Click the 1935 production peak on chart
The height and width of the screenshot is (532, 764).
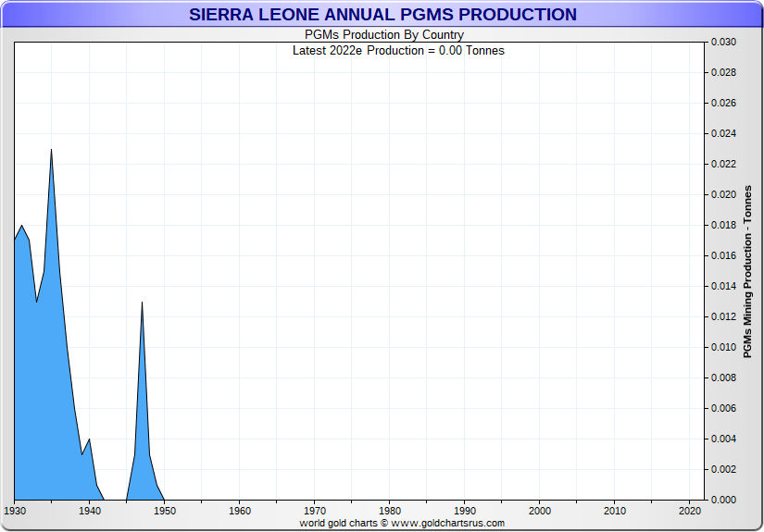[x=51, y=151]
